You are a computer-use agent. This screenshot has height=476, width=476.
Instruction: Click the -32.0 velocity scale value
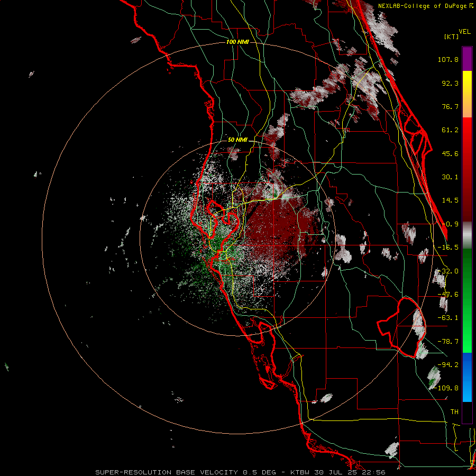tap(448, 271)
